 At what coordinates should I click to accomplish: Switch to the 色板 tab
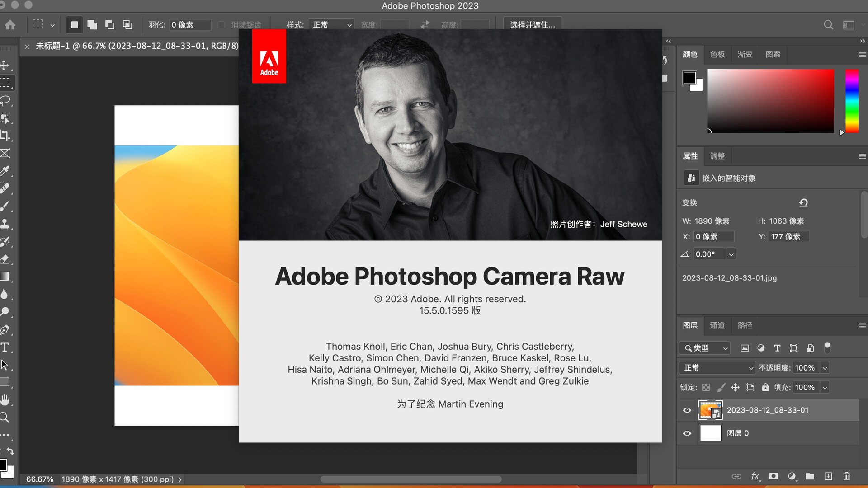point(717,54)
